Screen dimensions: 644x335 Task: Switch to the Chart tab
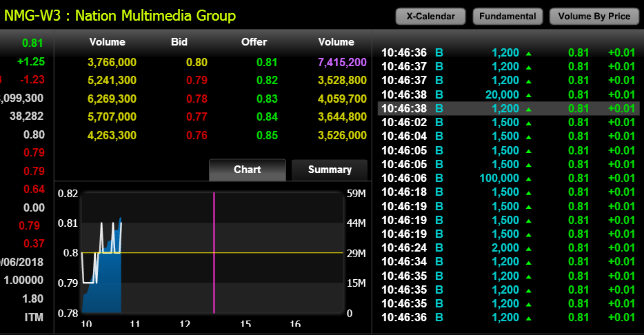pyautogui.click(x=248, y=170)
